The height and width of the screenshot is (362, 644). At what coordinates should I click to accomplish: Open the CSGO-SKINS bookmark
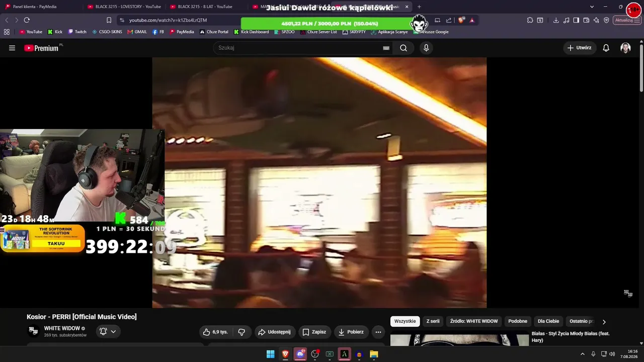pos(107,32)
